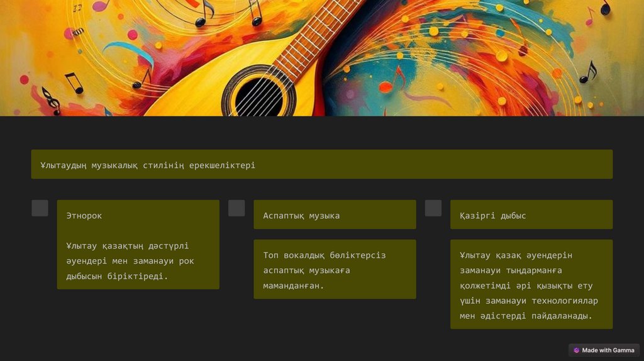
Task: Click the gray square icon beside Этнорок
Action: coord(40,208)
